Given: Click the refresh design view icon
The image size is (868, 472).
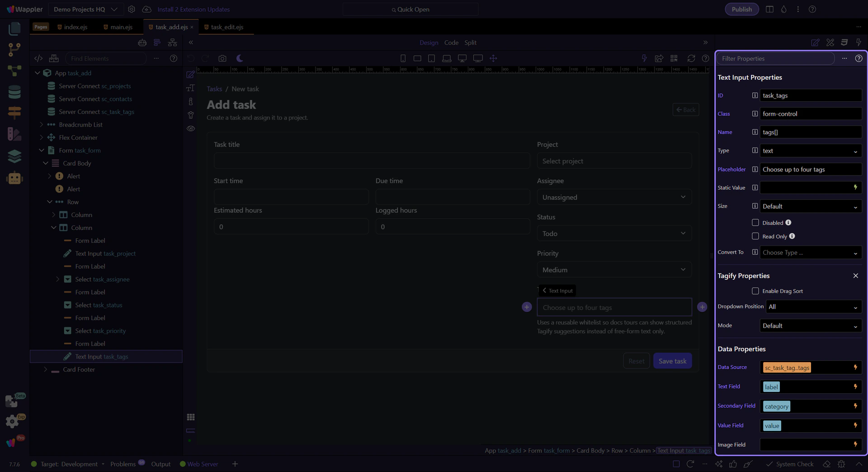Looking at the screenshot, I should (x=691, y=58).
